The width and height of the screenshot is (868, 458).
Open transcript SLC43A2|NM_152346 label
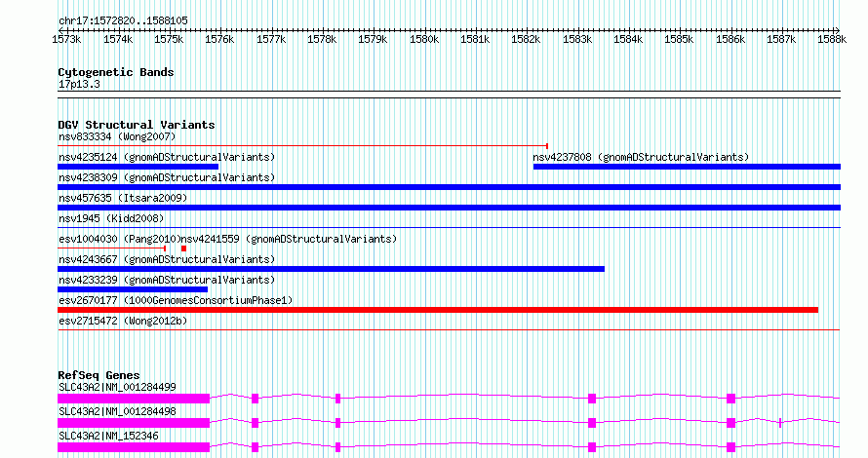click(x=108, y=436)
